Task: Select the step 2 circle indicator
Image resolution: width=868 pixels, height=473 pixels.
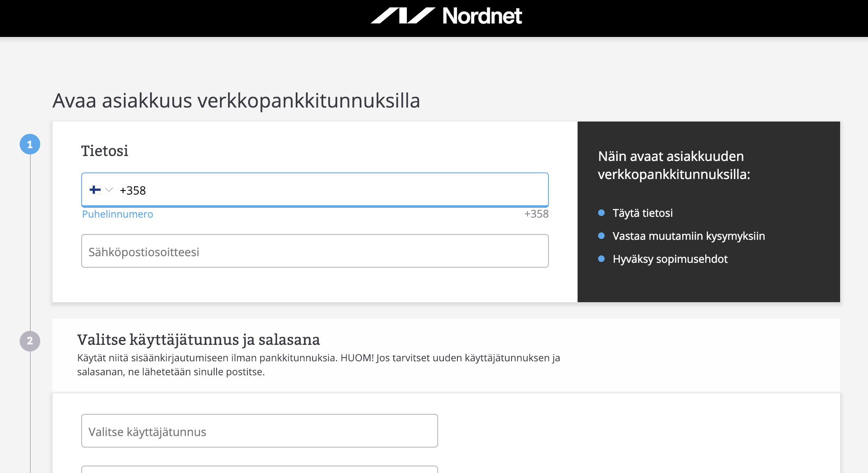Action: pos(30,341)
